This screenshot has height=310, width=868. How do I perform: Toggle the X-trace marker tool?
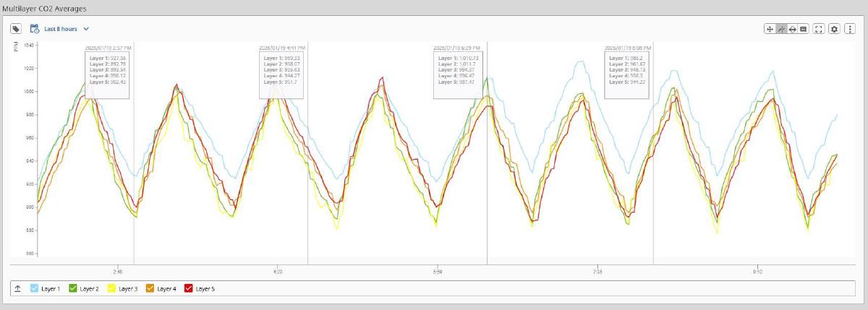tap(781, 29)
